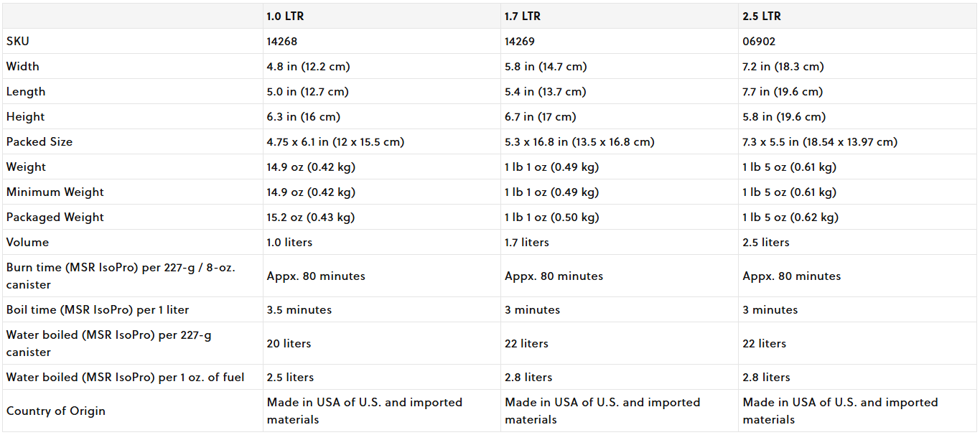
Task: Click the Country of Origin row label
Action: coord(56,411)
